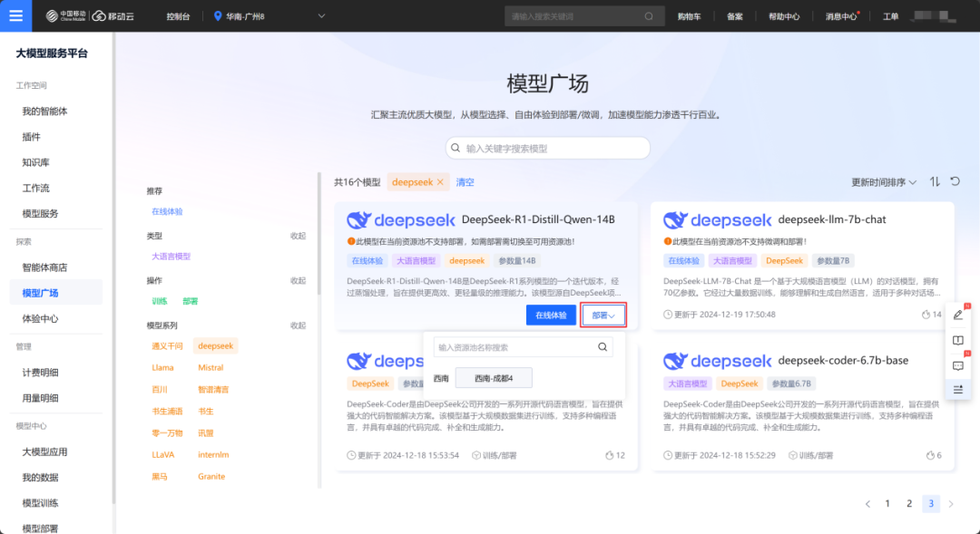Select resource pool 西南-成都4
Viewport: 980px width, 534px height.
(x=494, y=378)
